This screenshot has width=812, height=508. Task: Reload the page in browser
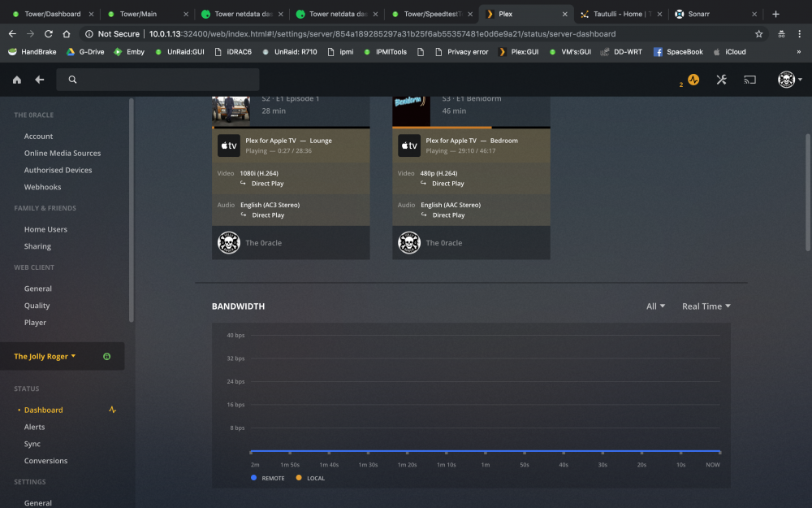(x=48, y=33)
